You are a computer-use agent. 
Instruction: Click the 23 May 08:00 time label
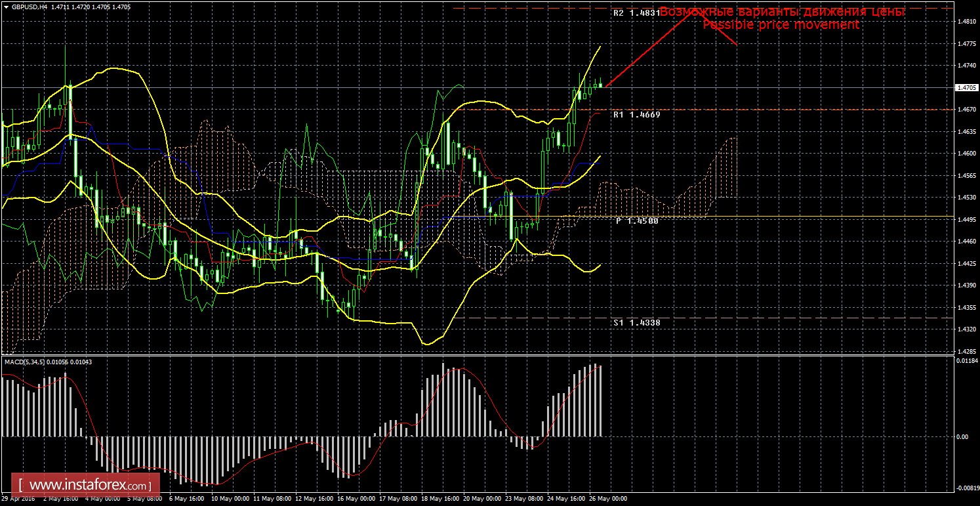523,498
